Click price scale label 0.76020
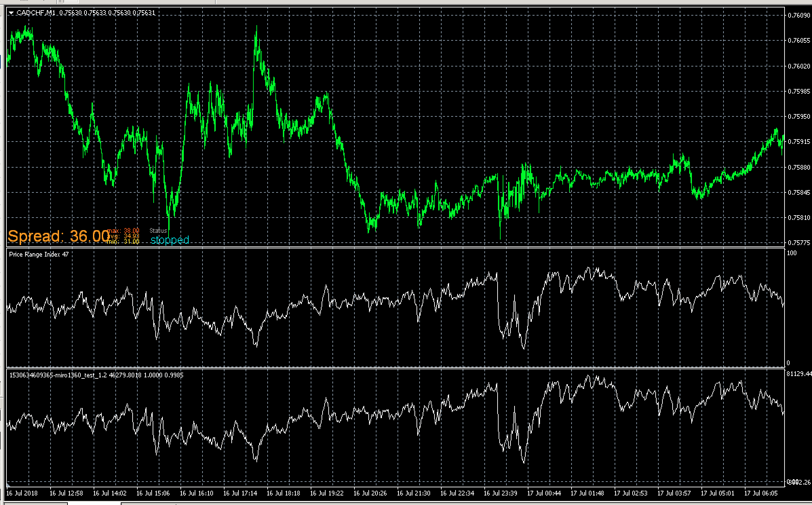This screenshot has width=812, height=505. click(x=798, y=66)
